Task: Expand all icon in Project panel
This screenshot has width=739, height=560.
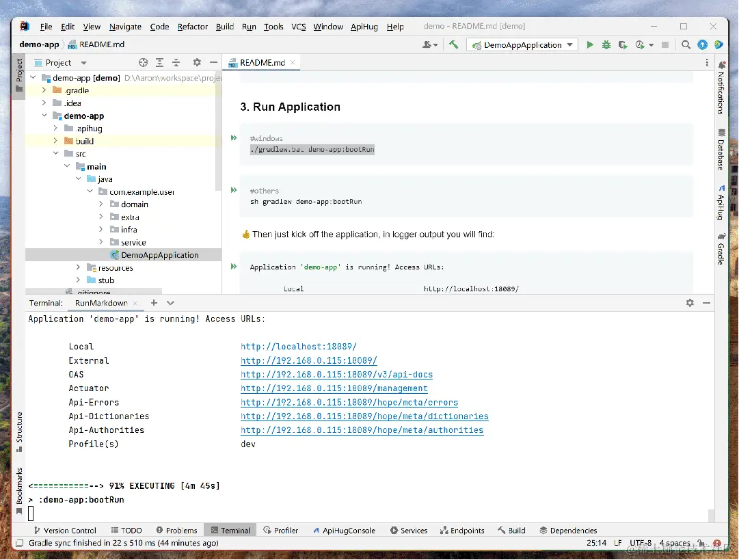Action: click(x=160, y=63)
